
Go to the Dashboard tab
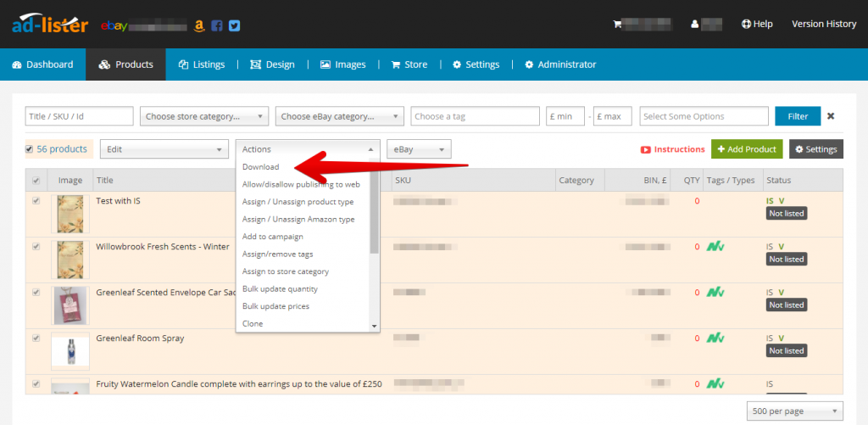pyautogui.click(x=42, y=64)
